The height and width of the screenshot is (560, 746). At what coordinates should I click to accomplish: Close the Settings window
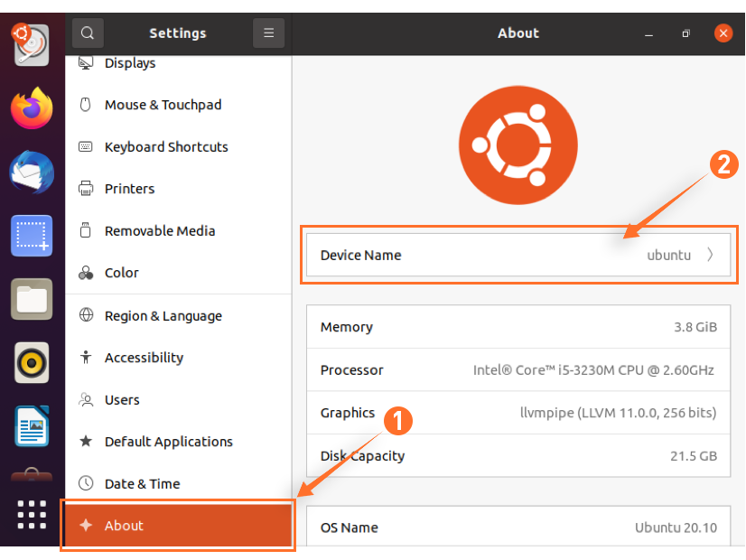click(723, 33)
